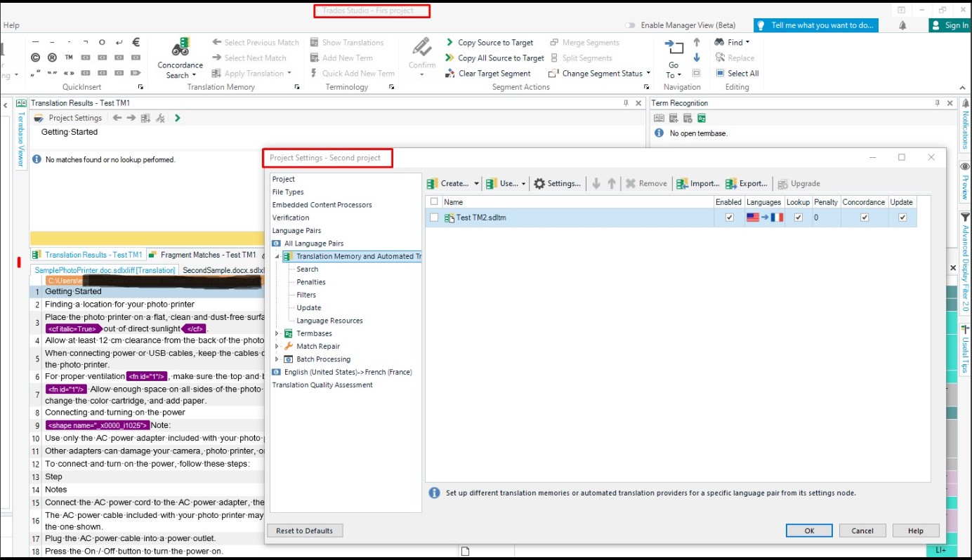
Task: Insert registered trademark symbol from QuickInsert
Action: coord(52,58)
